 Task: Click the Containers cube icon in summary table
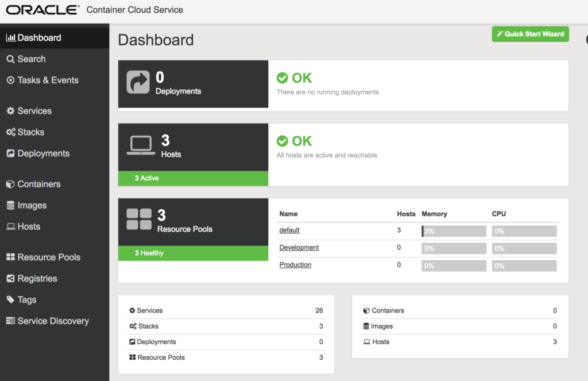click(x=366, y=310)
